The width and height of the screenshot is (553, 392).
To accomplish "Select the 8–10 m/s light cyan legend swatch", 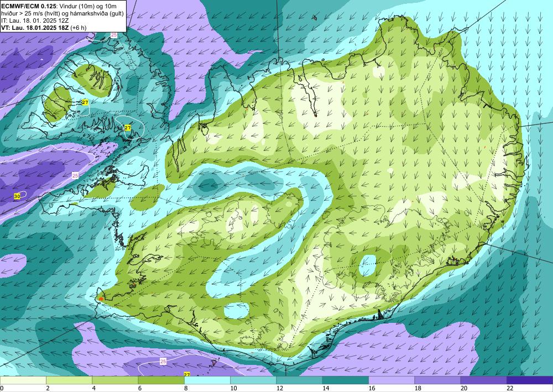I will tap(207, 380).
